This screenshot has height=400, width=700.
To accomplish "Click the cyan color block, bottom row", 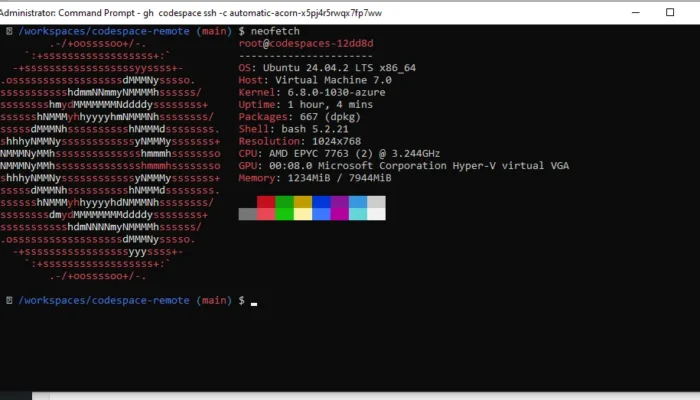I will point(358,214).
